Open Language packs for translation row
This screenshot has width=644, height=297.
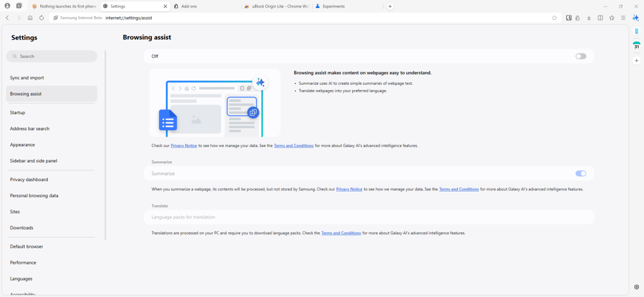click(x=369, y=217)
